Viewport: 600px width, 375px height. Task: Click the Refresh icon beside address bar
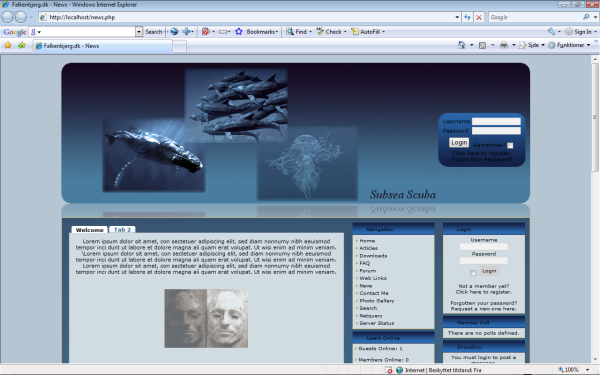(x=467, y=17)
